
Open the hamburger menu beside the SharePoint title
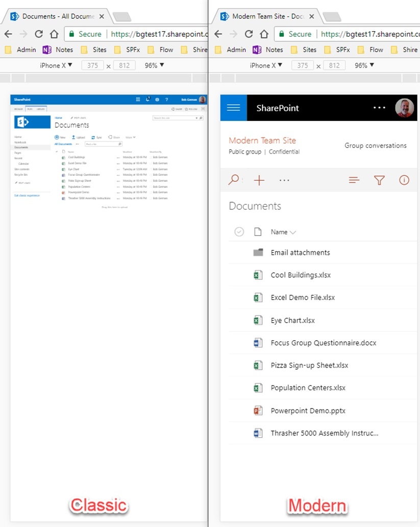(233, 108)
